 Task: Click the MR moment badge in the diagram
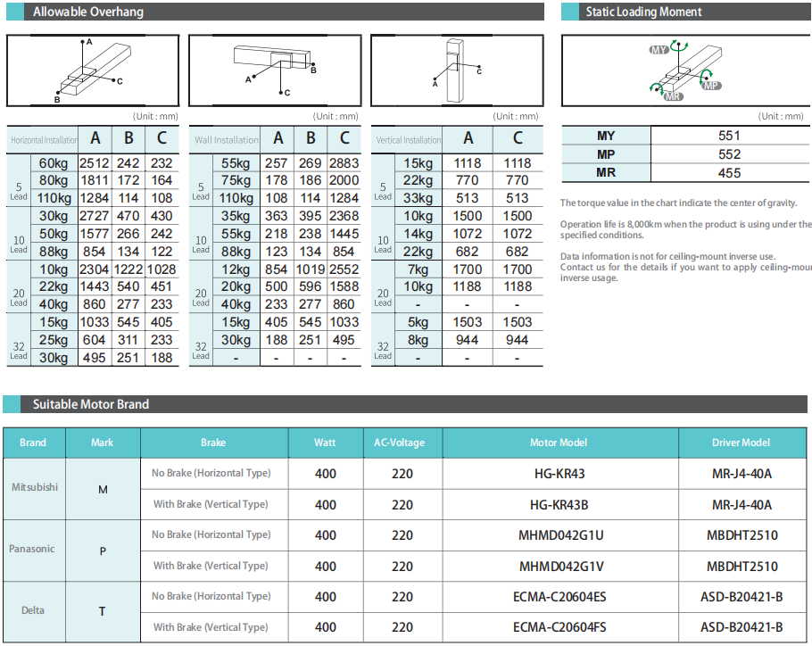click(674, 96)
